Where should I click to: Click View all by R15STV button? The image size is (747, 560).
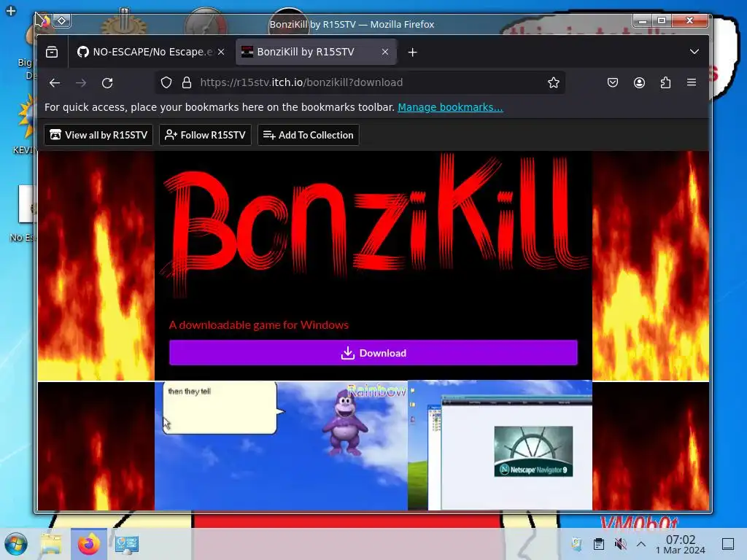98,135
